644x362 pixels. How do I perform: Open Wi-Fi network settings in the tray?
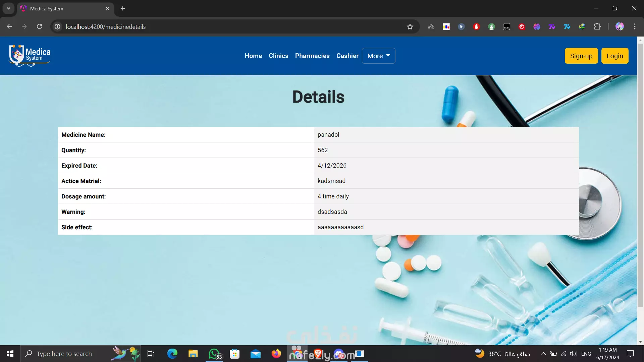(563, 354)
